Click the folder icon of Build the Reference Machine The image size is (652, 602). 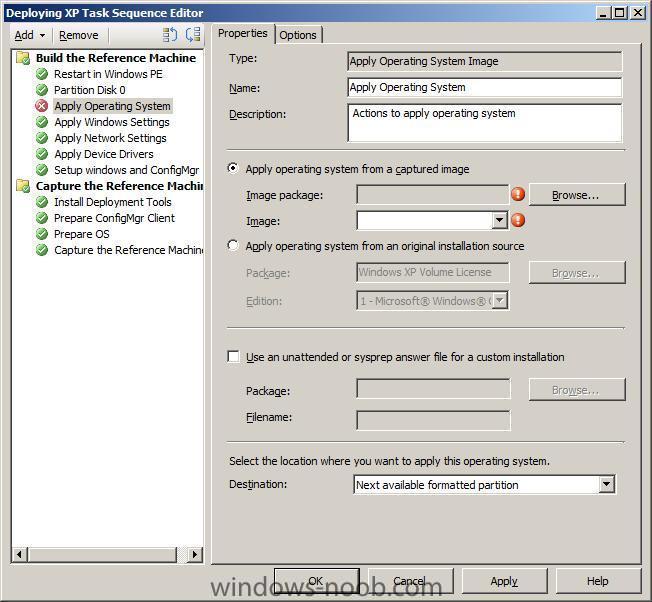23,58
